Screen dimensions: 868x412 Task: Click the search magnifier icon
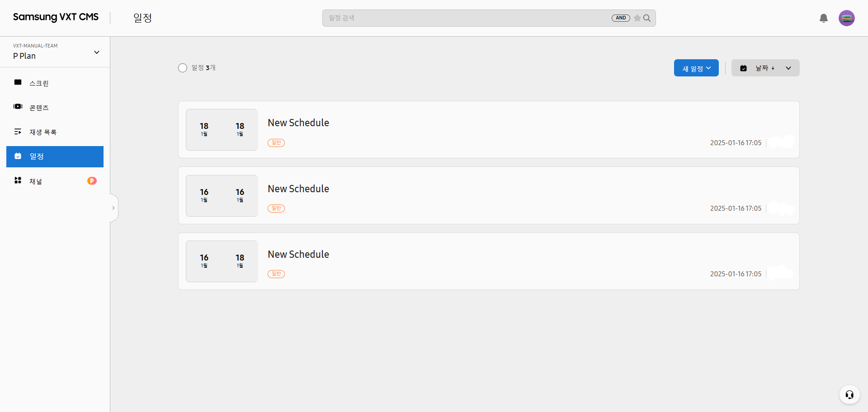(x=647, y=18)
